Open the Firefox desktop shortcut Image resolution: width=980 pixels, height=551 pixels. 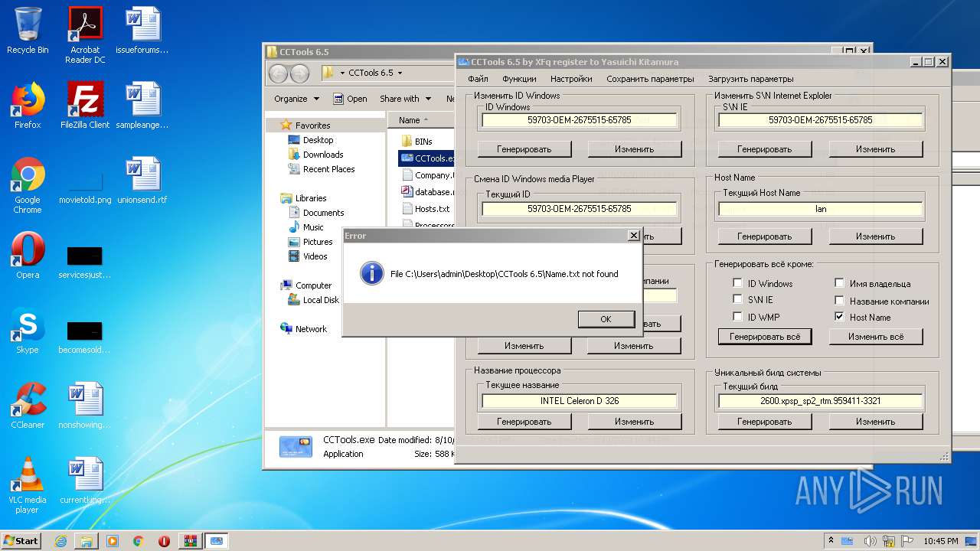[x=28, y=105]
